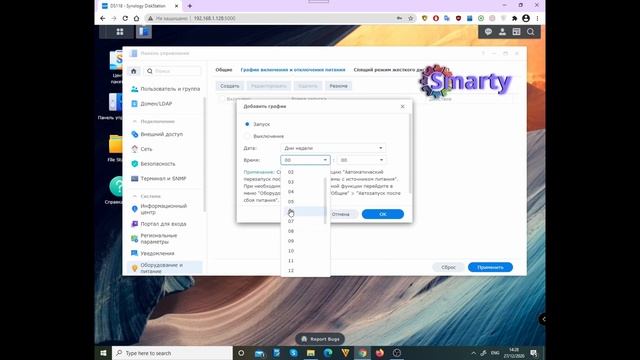
Task: Open the DSM main menu grid icon
Action: tap(120, 32)
